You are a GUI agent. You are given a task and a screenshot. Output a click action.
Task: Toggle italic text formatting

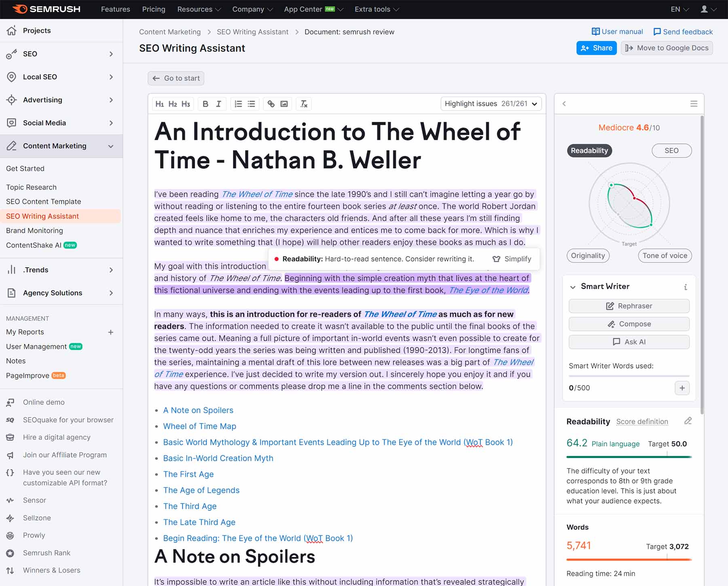pyautogui.click(x=218, y=104)
